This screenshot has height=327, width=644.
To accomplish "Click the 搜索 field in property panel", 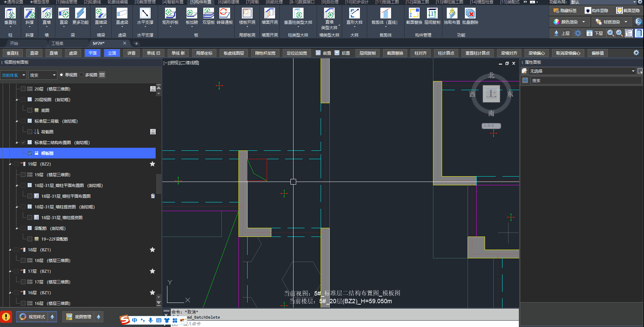I will [585, 81].
